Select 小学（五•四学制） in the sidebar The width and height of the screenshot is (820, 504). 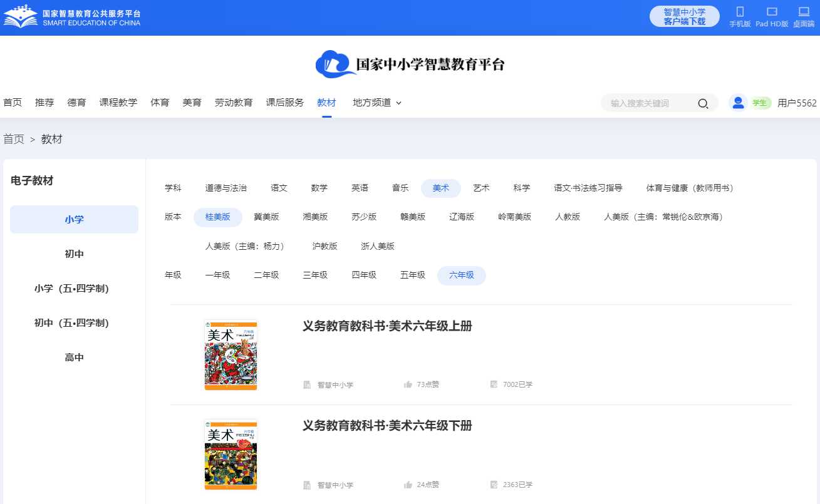pyautogui.click(x=74, y=289)
